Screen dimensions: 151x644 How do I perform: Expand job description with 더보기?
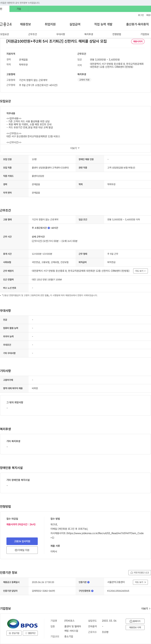coord(75,148)
